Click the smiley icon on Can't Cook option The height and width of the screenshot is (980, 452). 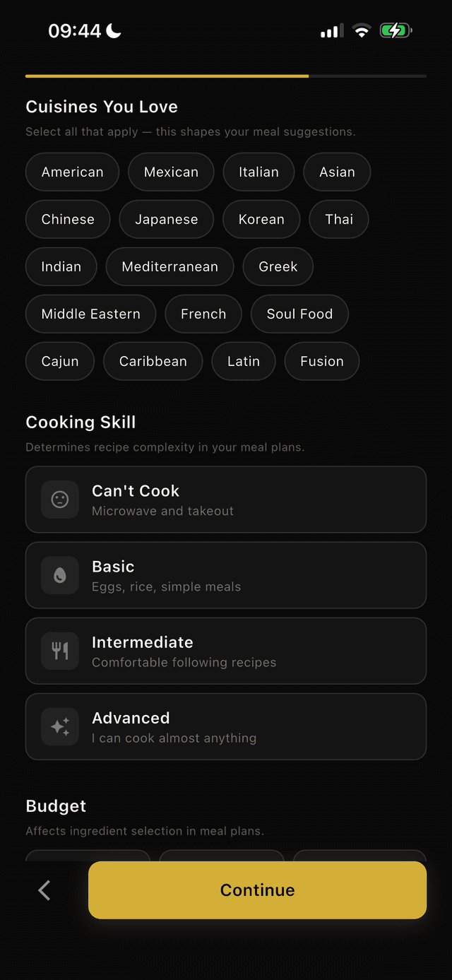click(x=60, y=499)
